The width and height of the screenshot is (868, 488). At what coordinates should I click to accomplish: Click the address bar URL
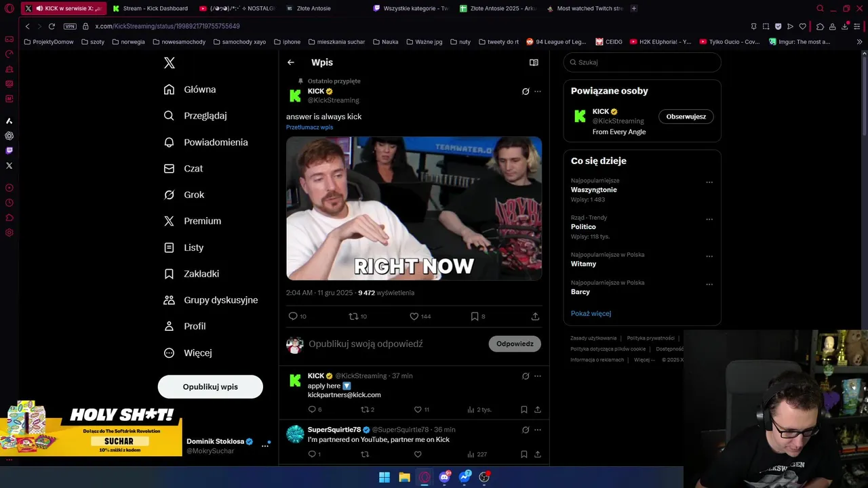pos(167,26)
